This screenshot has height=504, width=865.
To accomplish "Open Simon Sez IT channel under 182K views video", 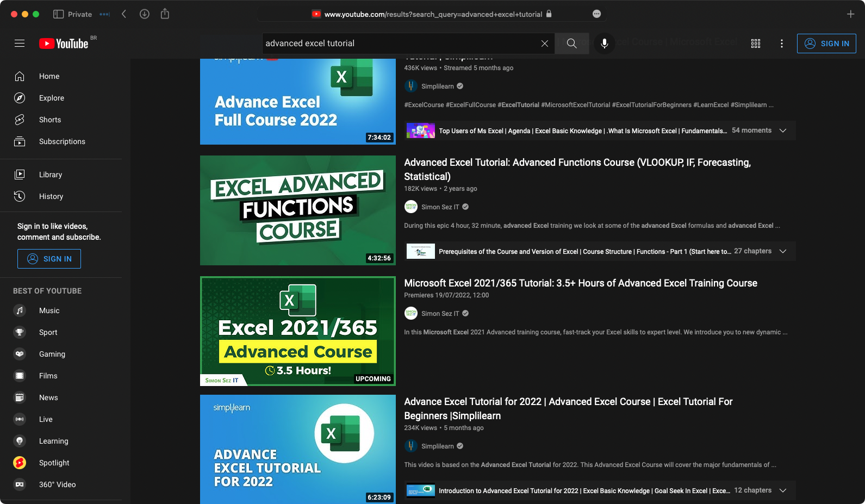I will coord(440,207).
